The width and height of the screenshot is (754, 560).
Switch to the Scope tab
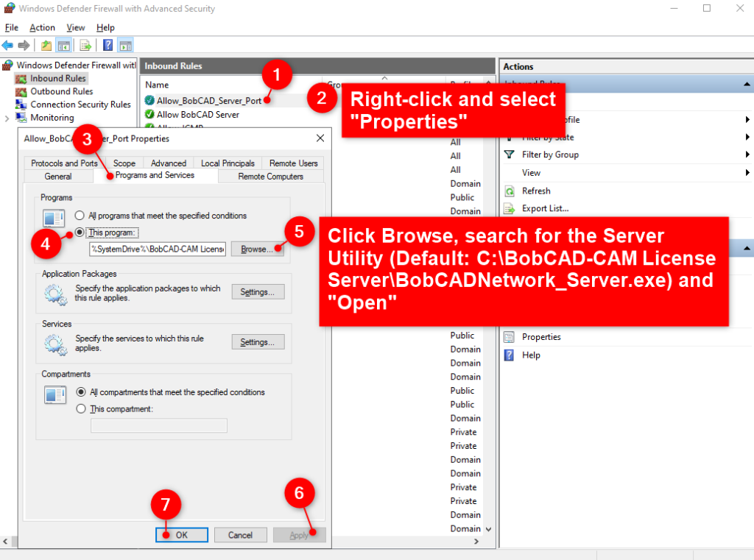(x=124, y=163)
